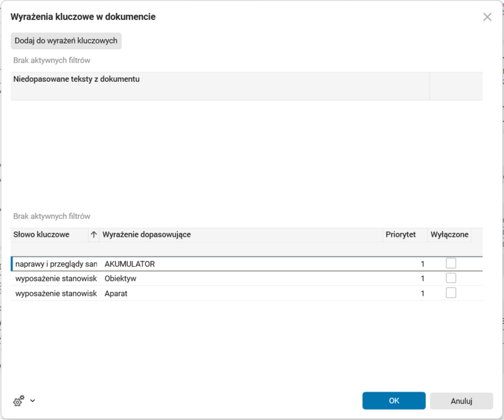Screen dimensions: 504x420
Task: Expand the chevron next to the gear icon
Action: click(32, 401)
